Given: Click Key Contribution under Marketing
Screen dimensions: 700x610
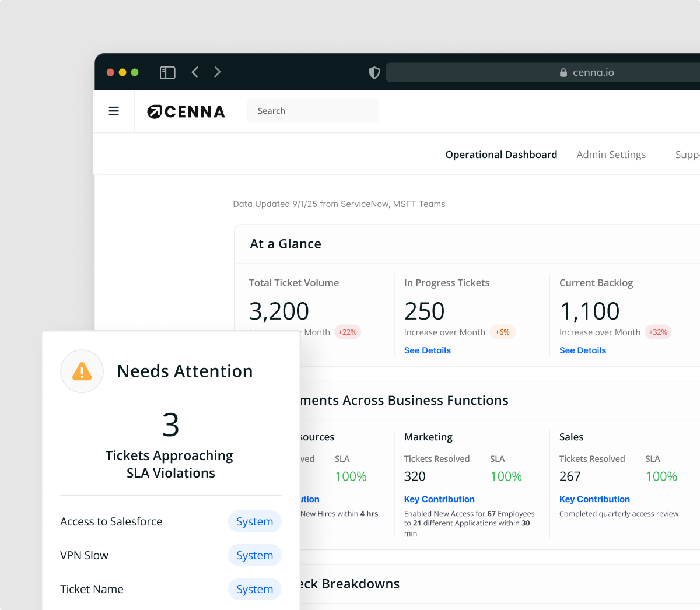Looking at the screenshot, I should click(439, 499).
